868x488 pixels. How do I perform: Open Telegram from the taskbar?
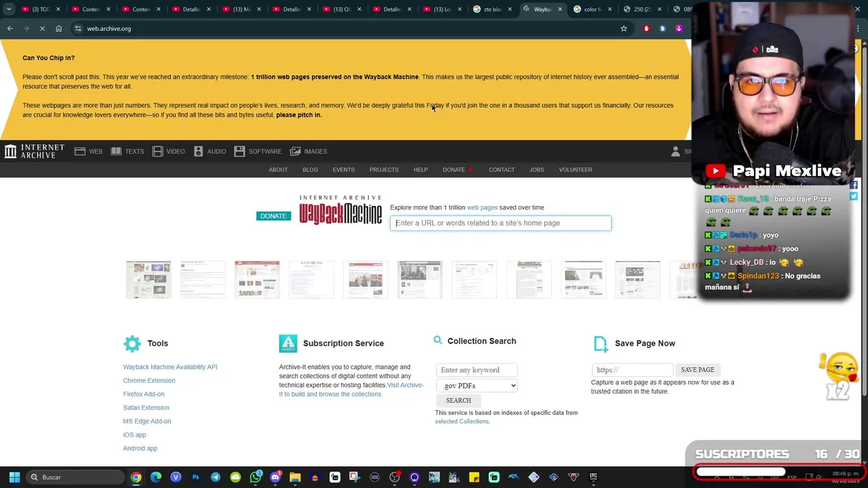pos(216,477)
